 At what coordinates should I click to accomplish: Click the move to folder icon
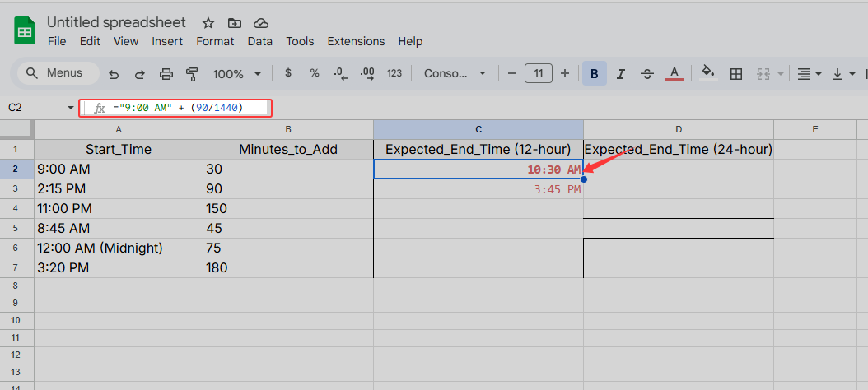pos(235,23)
